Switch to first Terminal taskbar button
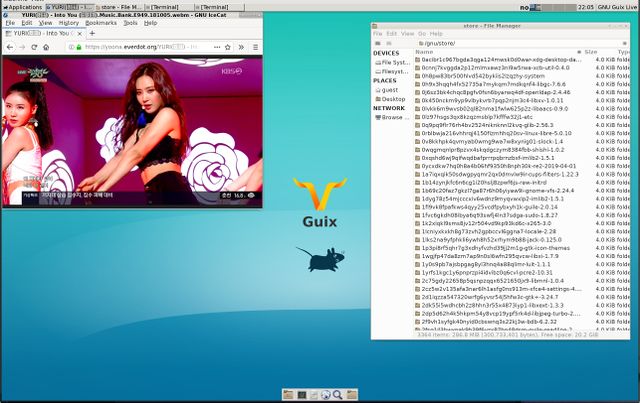The width and height of the screenshot is (640, 403). point(169,7)
